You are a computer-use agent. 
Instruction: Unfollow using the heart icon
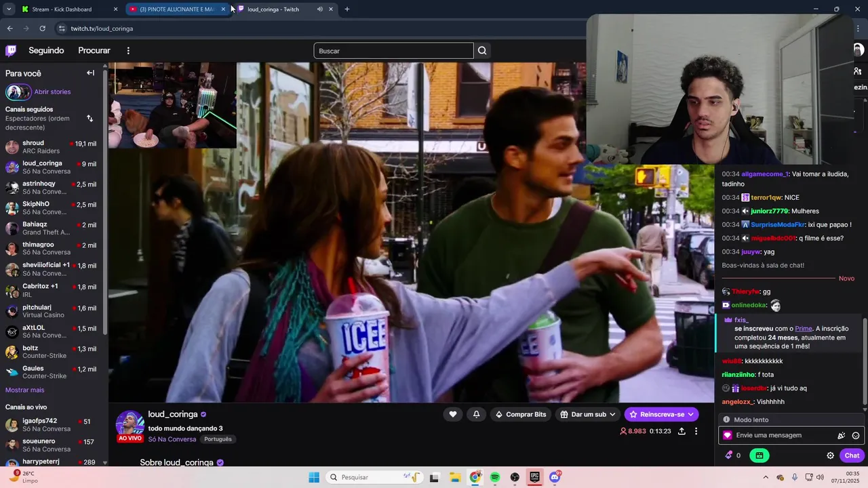click(453, 414)
